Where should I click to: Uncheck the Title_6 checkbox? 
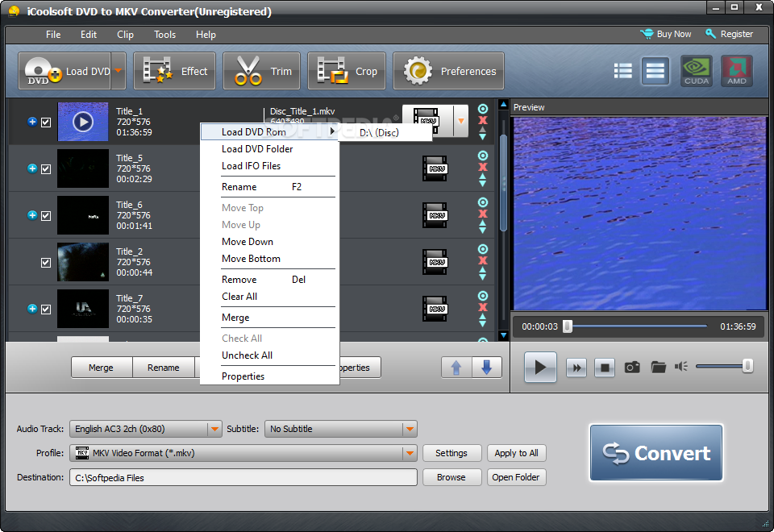(x=46, y=216)
